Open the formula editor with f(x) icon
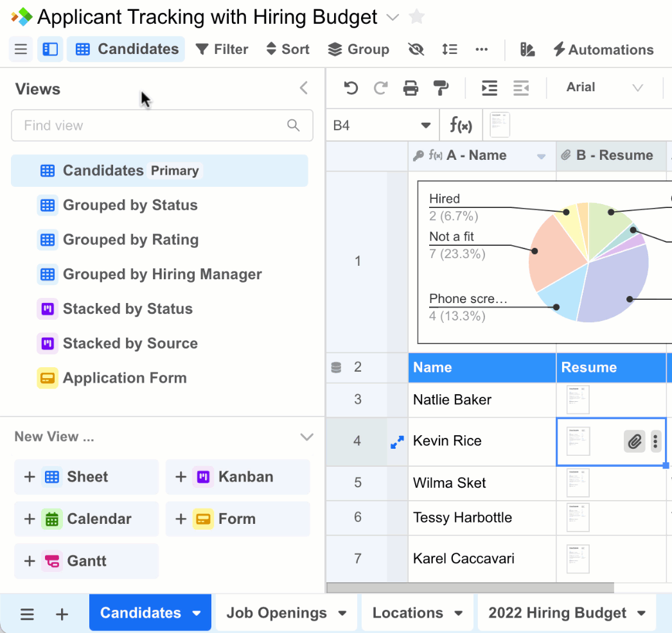Screen dimensions: 672x633 pyautogui.click(x=461, y=125)
